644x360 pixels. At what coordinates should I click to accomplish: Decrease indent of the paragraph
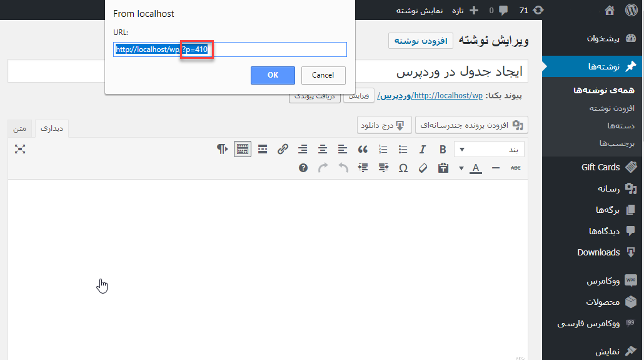click(x=383, y=168)
